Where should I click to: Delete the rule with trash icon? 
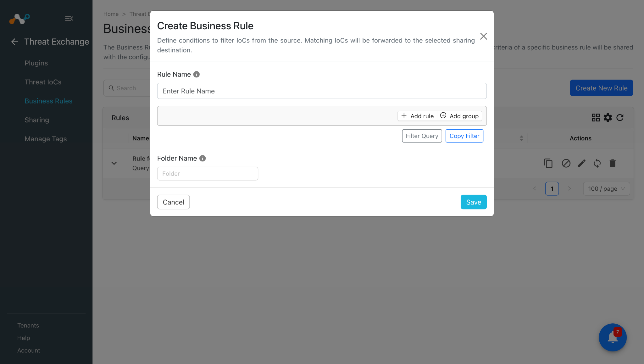click(x=613, y=163)
